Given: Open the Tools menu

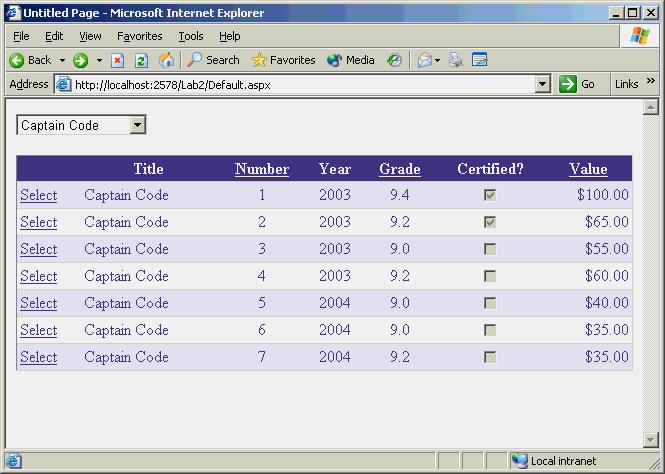Looking at the screenshot, I should click(x=191, y=36).
